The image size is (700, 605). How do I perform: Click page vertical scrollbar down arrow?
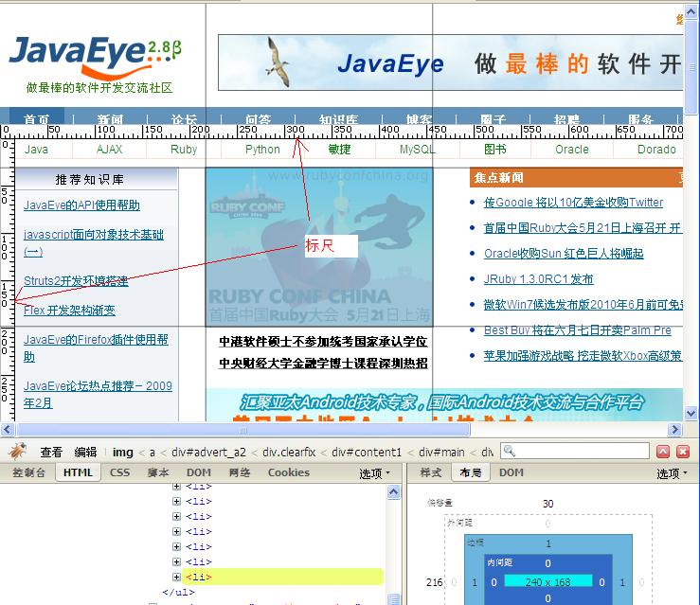coord(691,413)
